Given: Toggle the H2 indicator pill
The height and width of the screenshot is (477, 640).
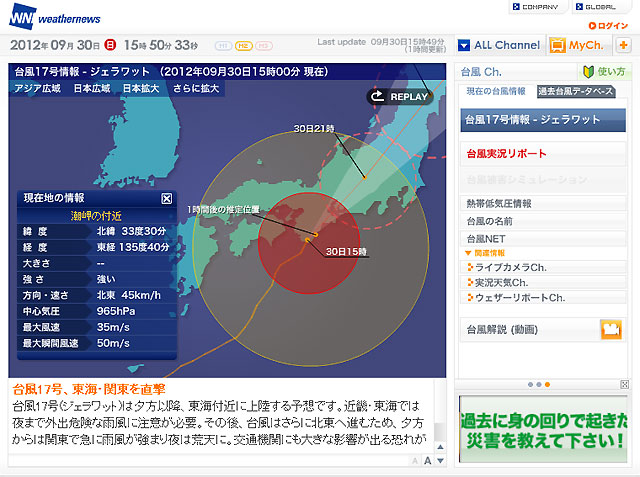Looking at the screenshot, I should [x=241, y=45].
